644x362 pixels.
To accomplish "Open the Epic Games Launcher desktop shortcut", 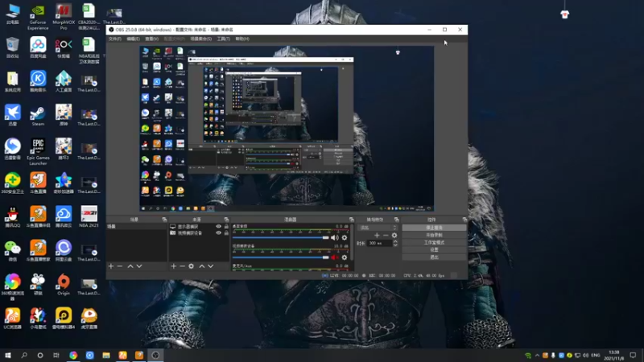I will (38, 152).
